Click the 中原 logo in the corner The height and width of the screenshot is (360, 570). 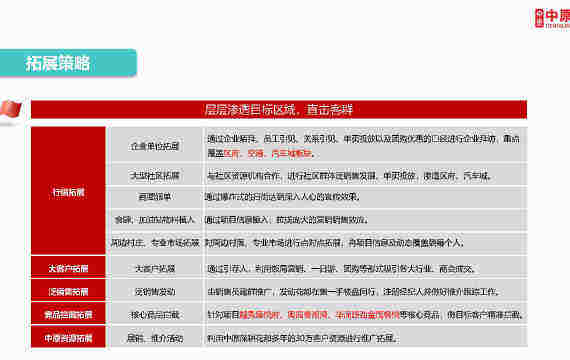(552, 18)
